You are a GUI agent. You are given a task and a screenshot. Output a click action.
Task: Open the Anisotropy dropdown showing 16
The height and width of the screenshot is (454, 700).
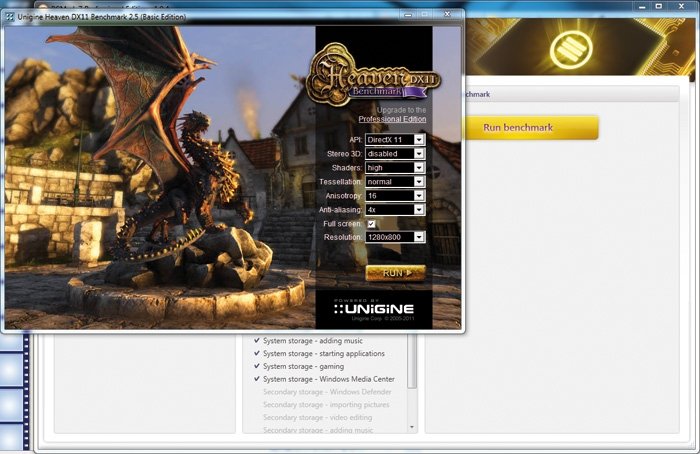(x=395, y=196)
